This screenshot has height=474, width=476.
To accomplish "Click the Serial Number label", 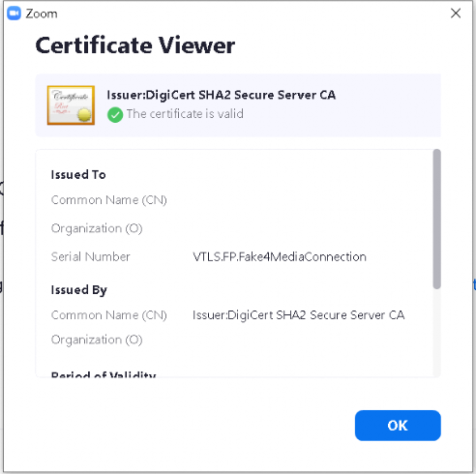I will [x=90, y=257].
